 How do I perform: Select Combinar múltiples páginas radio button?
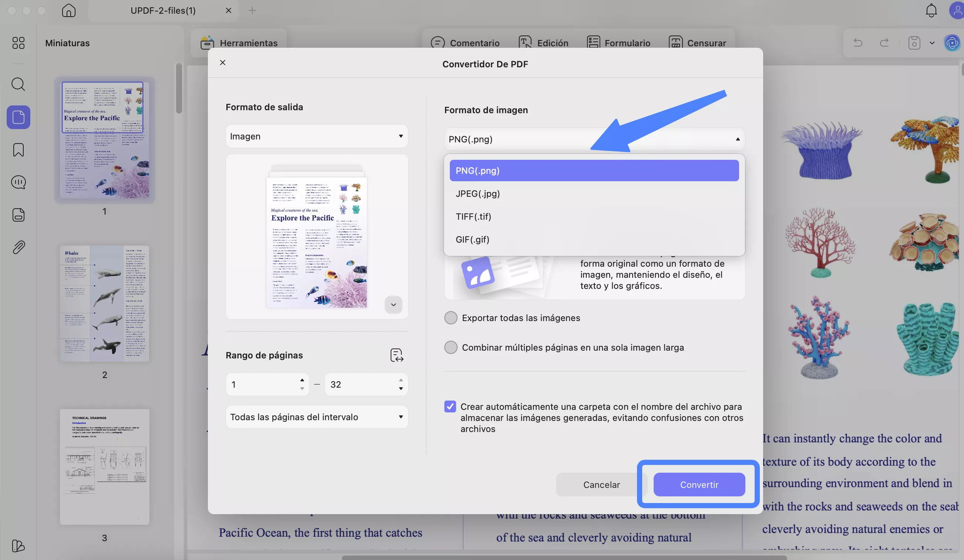coord(451,347)
